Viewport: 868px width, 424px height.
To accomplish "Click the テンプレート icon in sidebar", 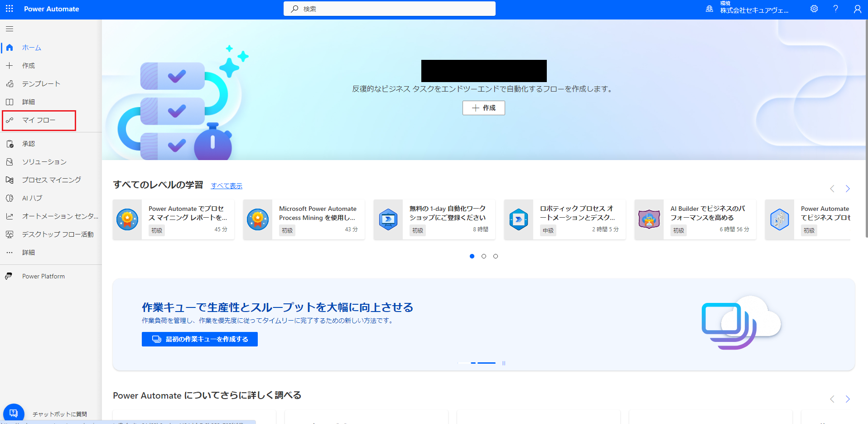I will point(10,84).
